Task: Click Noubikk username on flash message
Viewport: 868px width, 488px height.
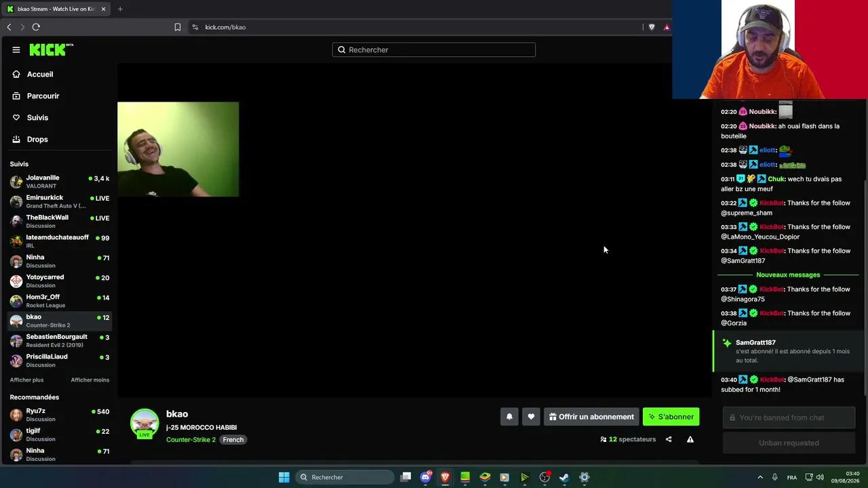Action: [x=762, y=126]
